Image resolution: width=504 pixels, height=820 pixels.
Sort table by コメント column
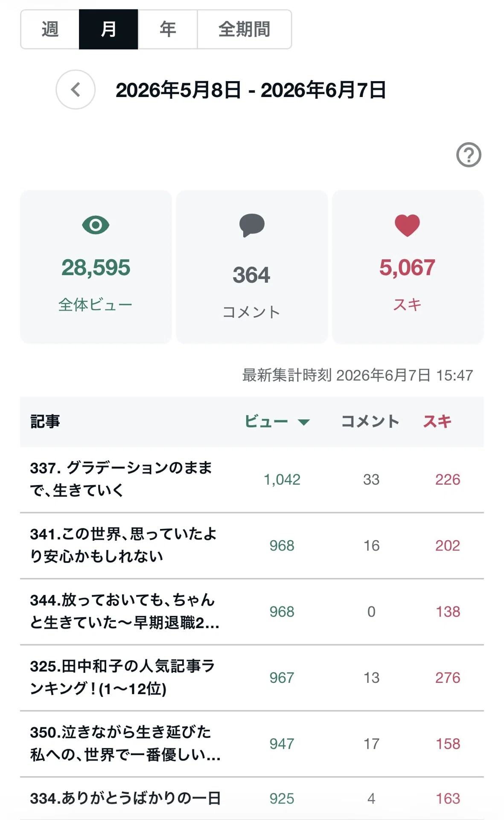pos(370,422)
